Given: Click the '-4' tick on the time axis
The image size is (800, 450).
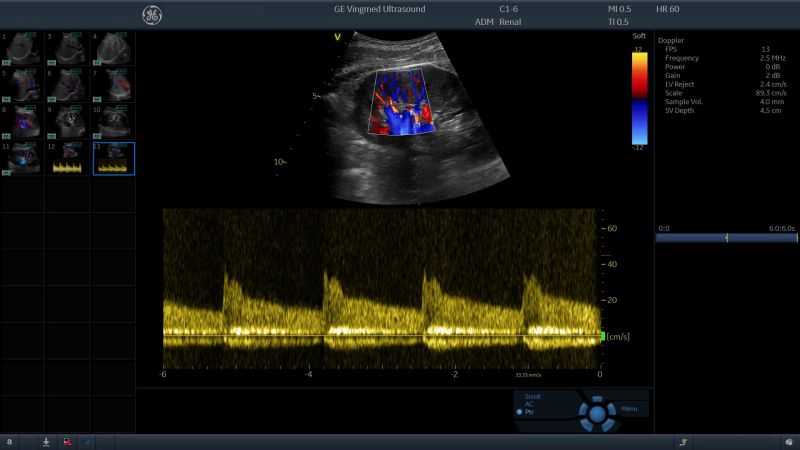Looking at the screenshot, I should pyautogui.click(x=308, y=374).
